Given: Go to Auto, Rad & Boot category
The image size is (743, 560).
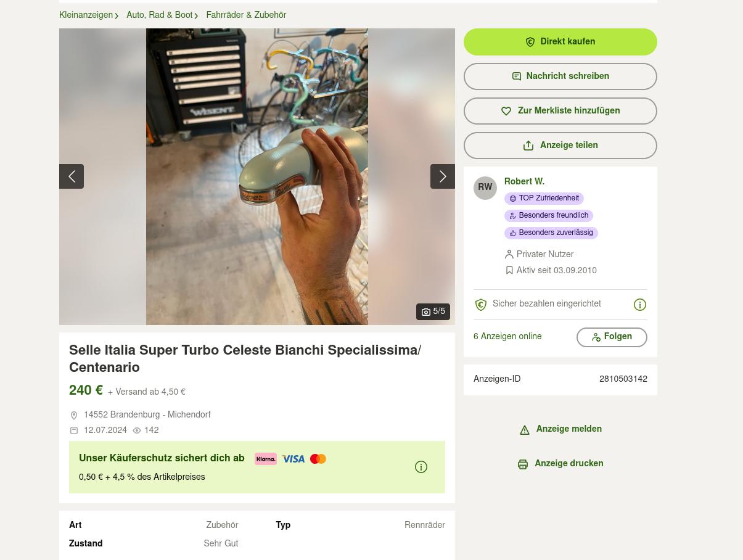Looking at the screenshot, I should tap(159, 15).
